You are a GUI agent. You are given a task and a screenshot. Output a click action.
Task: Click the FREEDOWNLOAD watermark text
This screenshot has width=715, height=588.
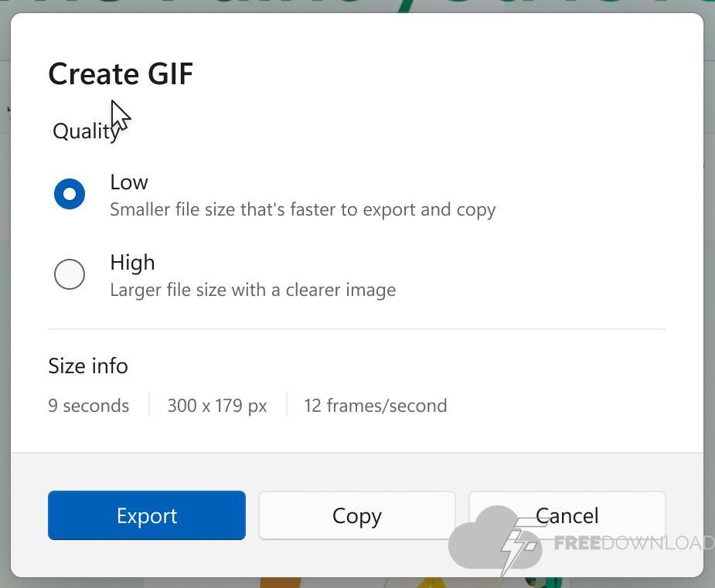pyautogui.click(x=632, y=543)
